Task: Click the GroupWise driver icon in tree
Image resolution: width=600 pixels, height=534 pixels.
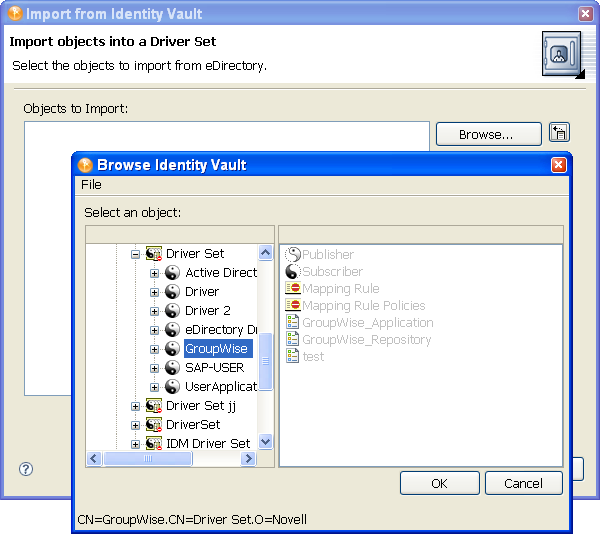Action: [172, 348]
